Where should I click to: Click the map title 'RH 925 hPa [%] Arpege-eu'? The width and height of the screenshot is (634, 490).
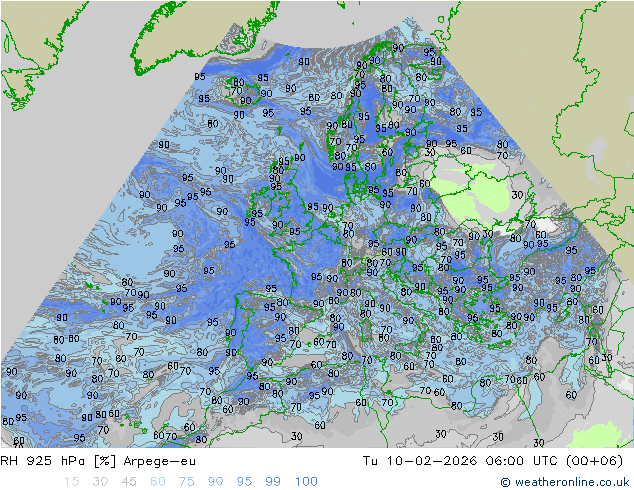click(98, 461)
